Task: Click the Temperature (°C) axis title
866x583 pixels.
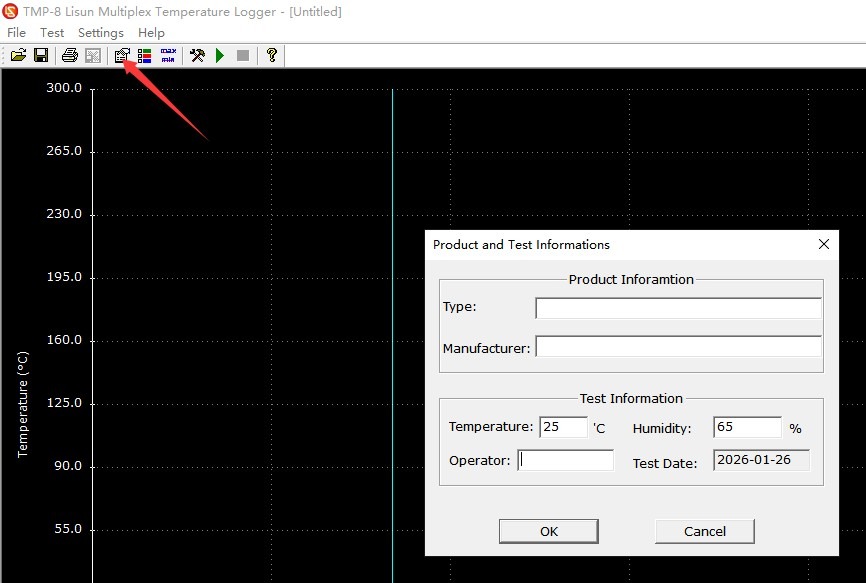Action: click(22, 405)
